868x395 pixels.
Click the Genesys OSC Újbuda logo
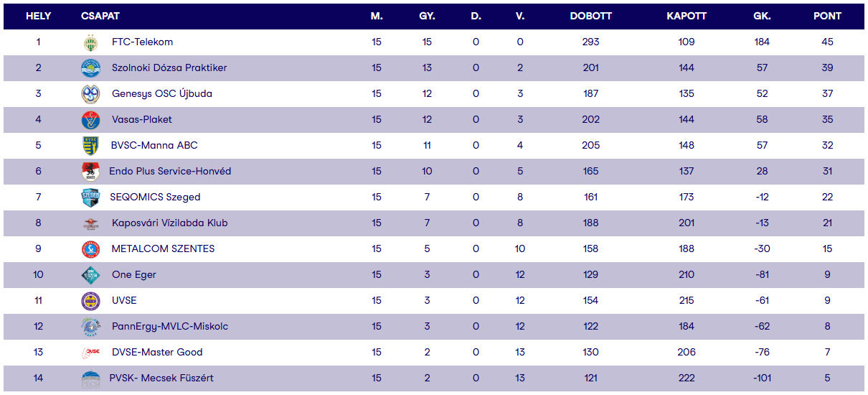90,94
